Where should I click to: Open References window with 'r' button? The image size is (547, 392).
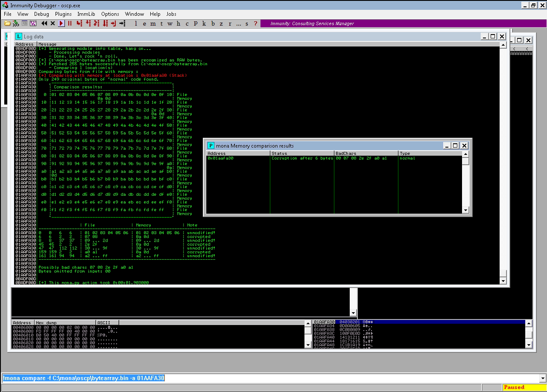(x=230, y=23)
